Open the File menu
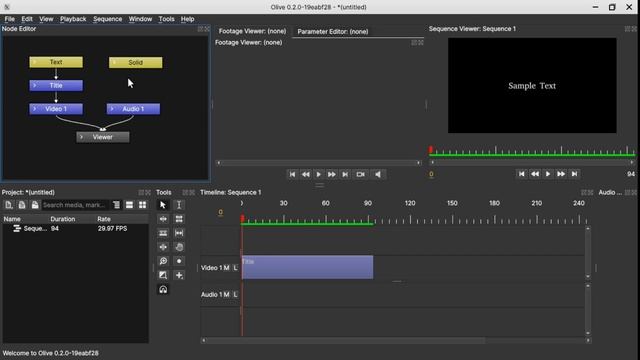This screenshot has width=640, height=360. click(x=9, y=19)
